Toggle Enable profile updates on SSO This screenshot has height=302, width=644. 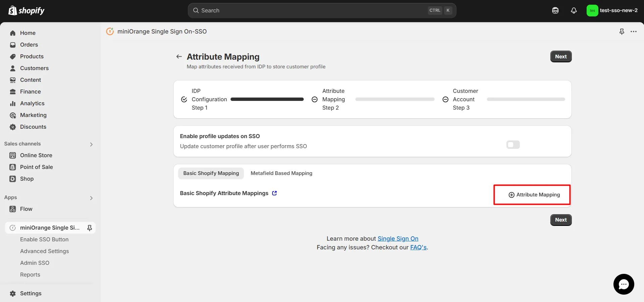pos(513,144)
